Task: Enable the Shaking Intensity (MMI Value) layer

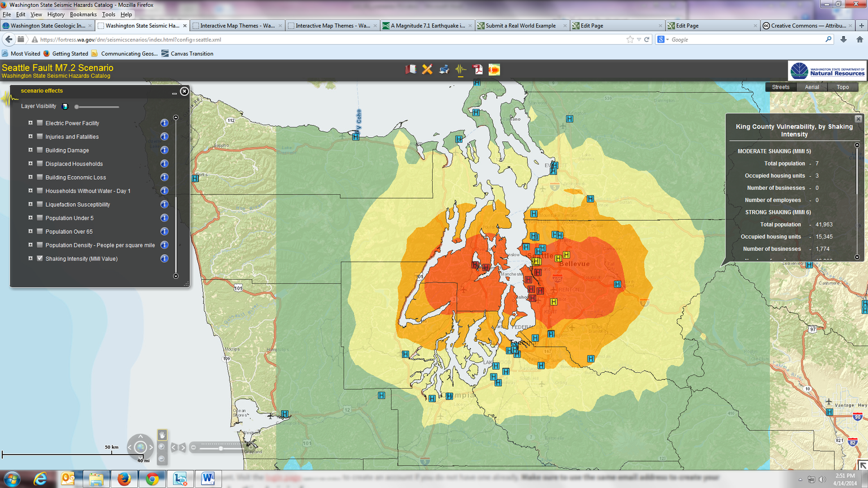Action: click(39, 258)
